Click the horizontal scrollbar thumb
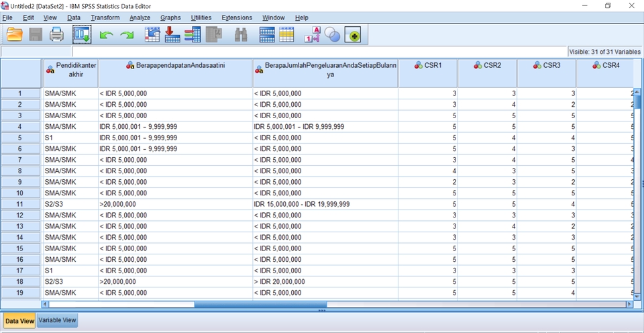 [260, 304]
